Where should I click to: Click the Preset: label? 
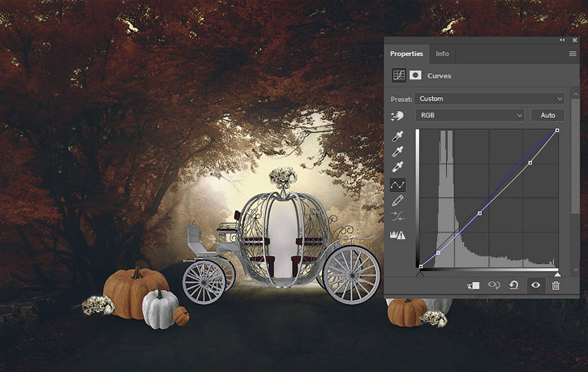[401, 99]
